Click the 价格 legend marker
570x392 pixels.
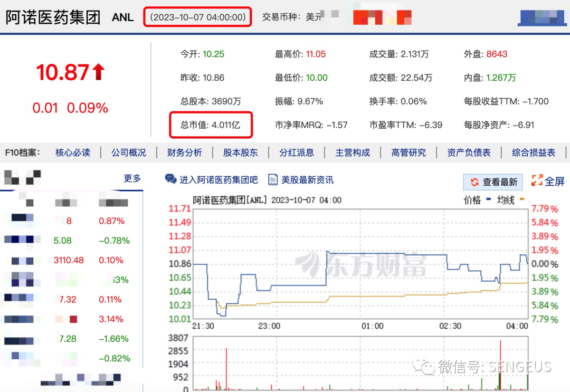[x=488, y=199]
